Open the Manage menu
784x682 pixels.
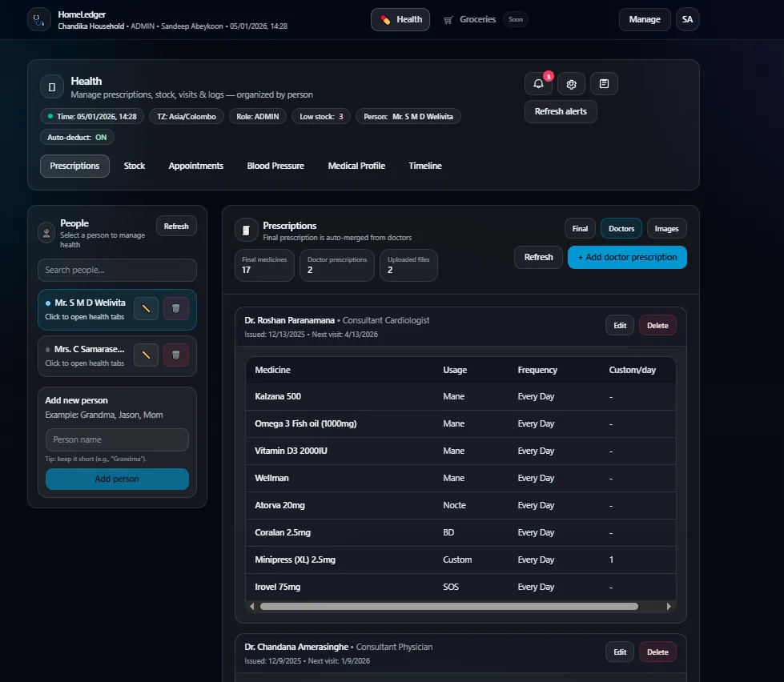pyautogui.click(x=645, y=19)
